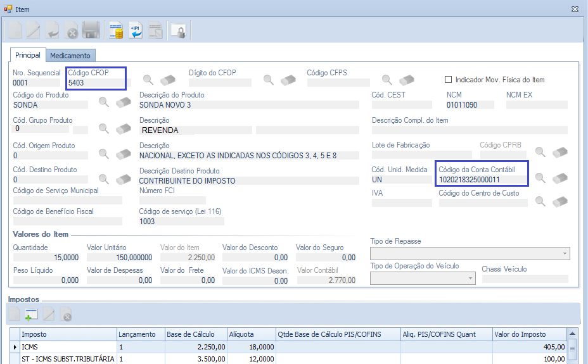Search Cód. Grupo Produto with magnifier
588x364 pixels.
pos(104,129)
